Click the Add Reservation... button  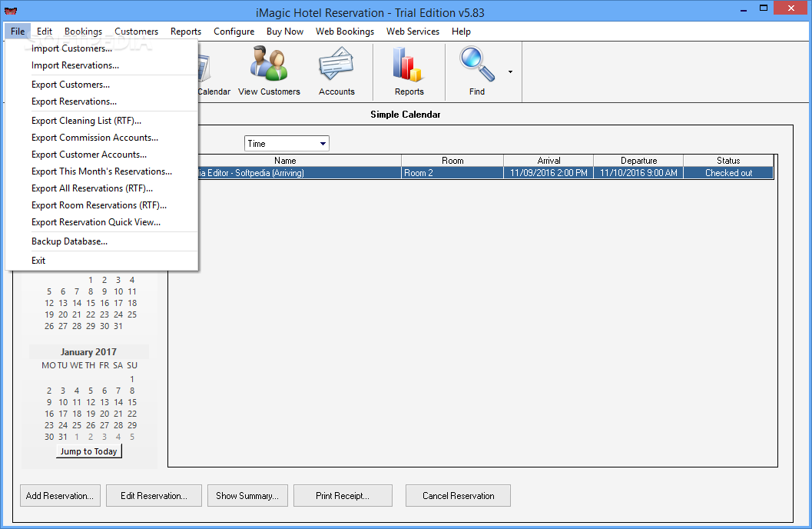60,496
